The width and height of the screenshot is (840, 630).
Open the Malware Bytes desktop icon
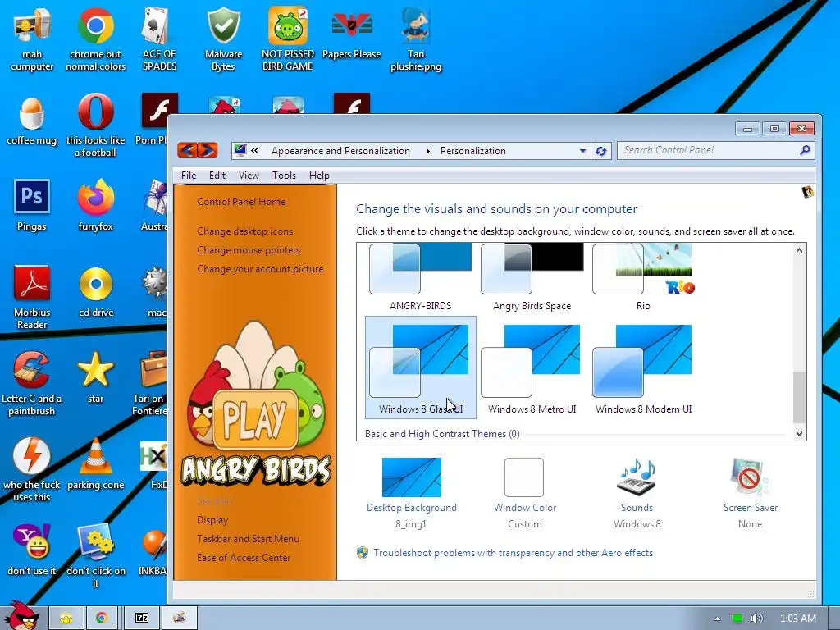[x=223, y=39]
